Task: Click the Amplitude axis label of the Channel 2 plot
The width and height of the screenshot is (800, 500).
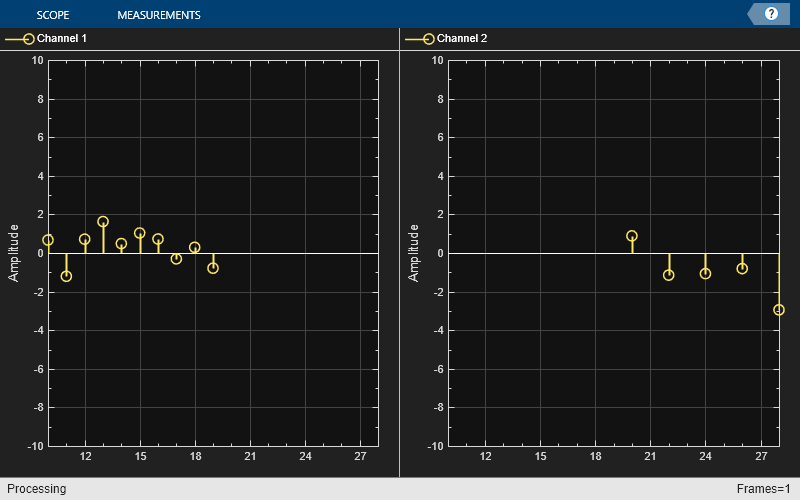Action: pos(414,252)
